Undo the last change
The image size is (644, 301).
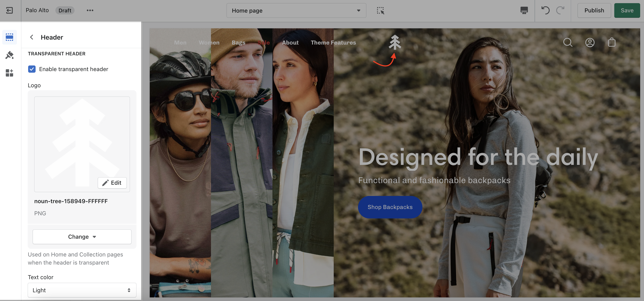[x=545, y=10]
